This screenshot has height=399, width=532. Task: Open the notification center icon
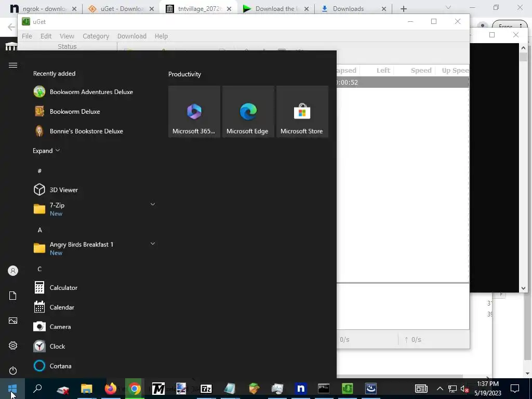[x=515, y=389]
